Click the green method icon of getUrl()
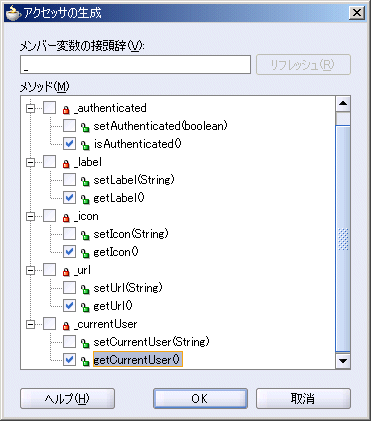 [85, 307]
